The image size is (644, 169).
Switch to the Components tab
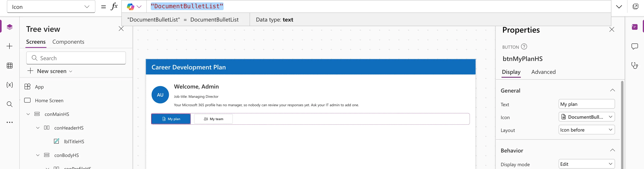pos(68,42)
